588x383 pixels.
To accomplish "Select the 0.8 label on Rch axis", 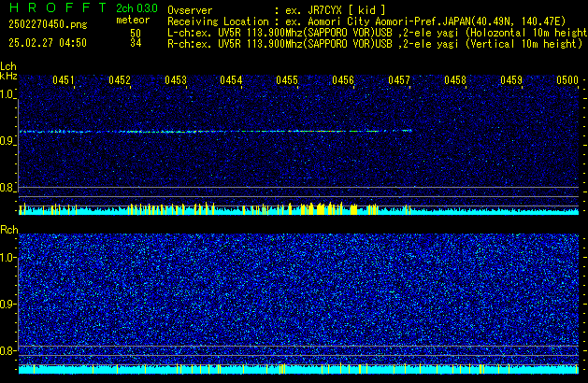I will [x=7, y=350].
